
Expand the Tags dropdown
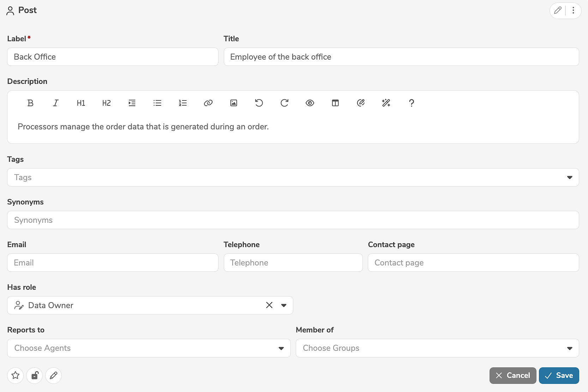click(x=569, y=177)
